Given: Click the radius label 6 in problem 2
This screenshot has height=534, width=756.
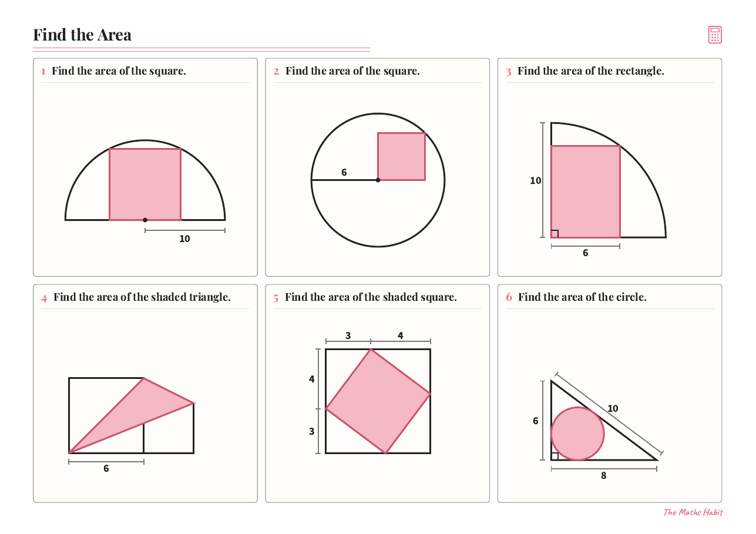Looking at the screenshot, I should (x=344, y=173).
